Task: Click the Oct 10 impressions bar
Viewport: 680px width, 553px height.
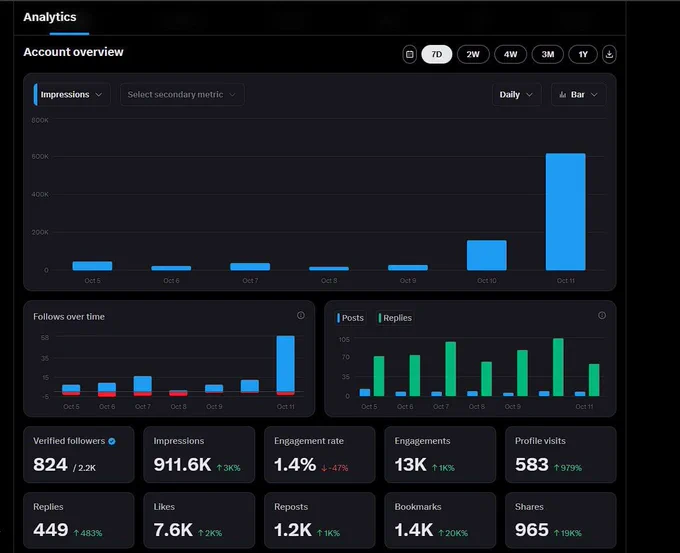Action: coord(487,255)
